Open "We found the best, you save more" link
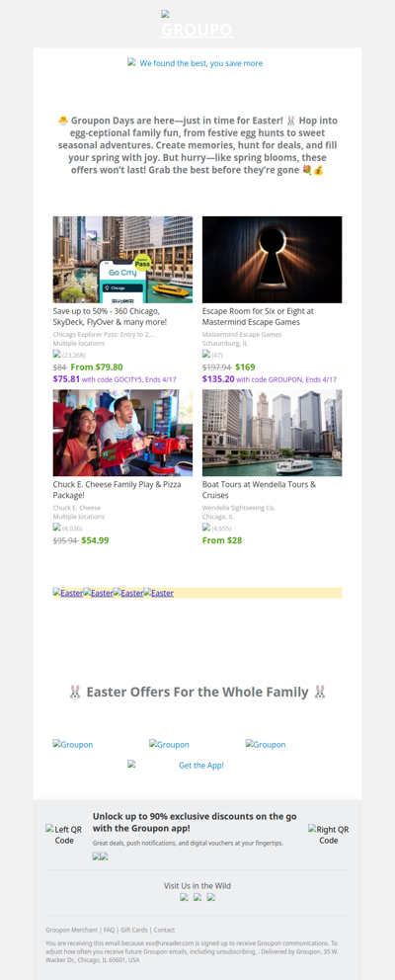This screenshot has width=395, height=980. [195, 63]
